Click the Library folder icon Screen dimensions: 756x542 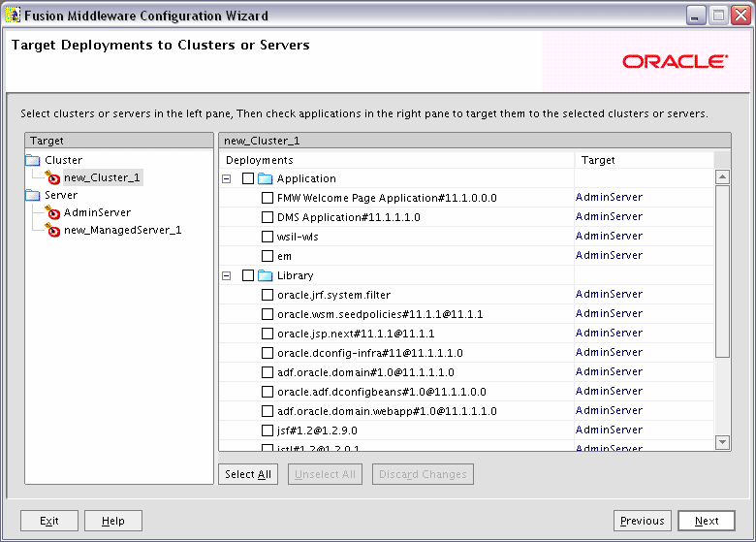[x=266, y=275]
